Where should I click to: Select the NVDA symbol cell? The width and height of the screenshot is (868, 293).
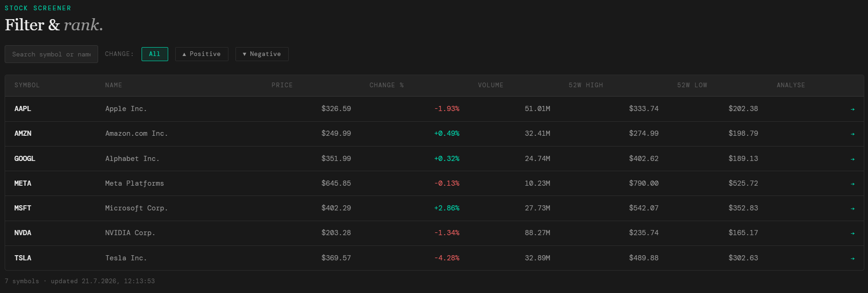(23, 233)
